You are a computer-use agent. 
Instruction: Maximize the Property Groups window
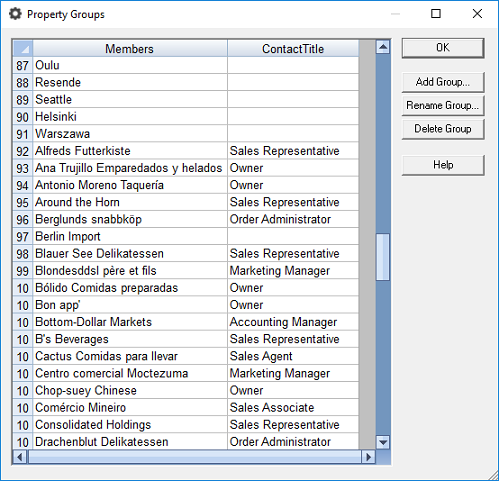pos(436,14)
